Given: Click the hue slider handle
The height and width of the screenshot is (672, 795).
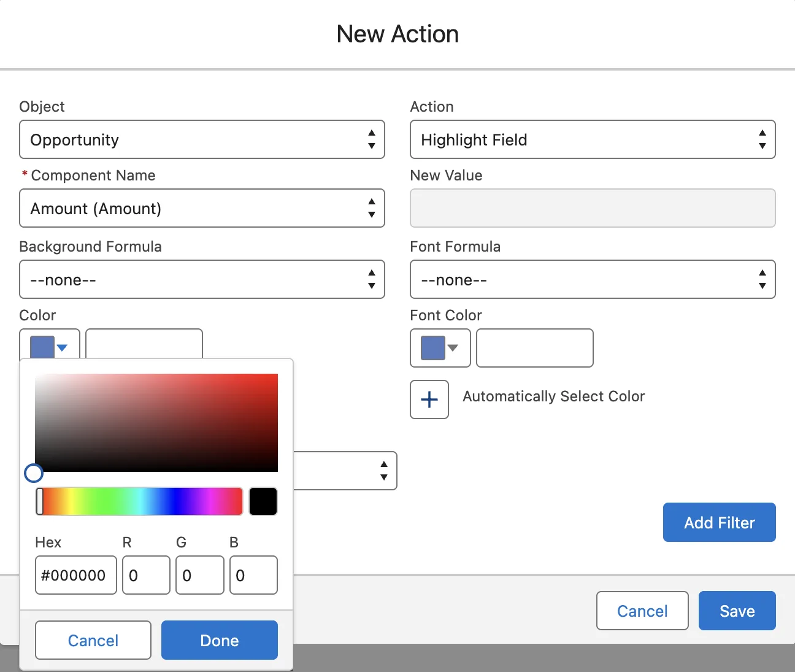Looking at the screenshot, I should click(40, 501).
